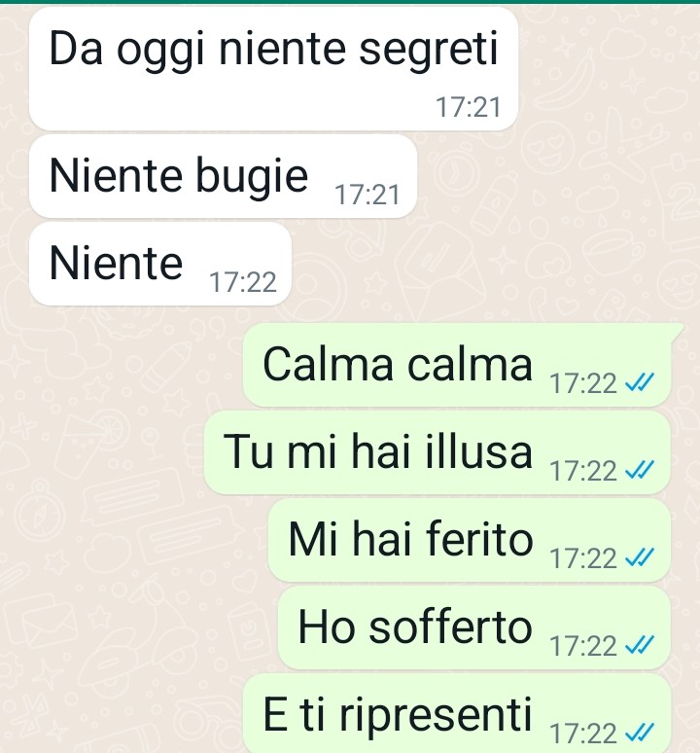Viewport: 700px width, 753px height.
Task: Tap the blue double-check beside 'Calma calma'
Action: pyautogui.click(x=640, y=383)
